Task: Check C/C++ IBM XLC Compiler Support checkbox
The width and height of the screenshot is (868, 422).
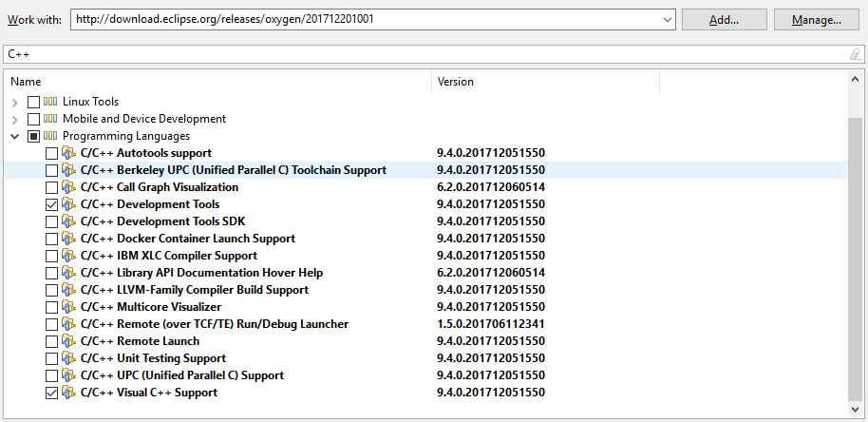Action: pyautogui.click(x=51, y=257)
